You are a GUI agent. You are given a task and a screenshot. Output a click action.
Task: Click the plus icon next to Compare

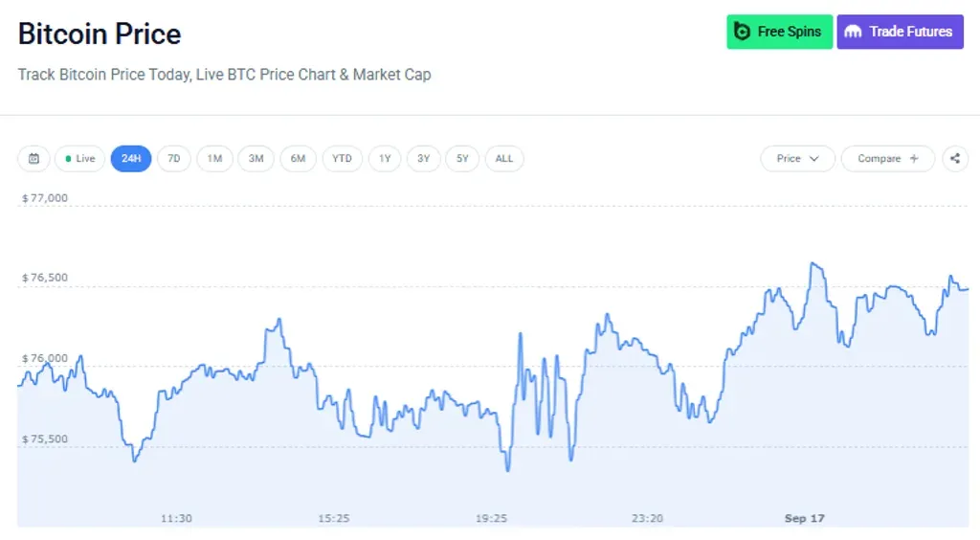914,159
